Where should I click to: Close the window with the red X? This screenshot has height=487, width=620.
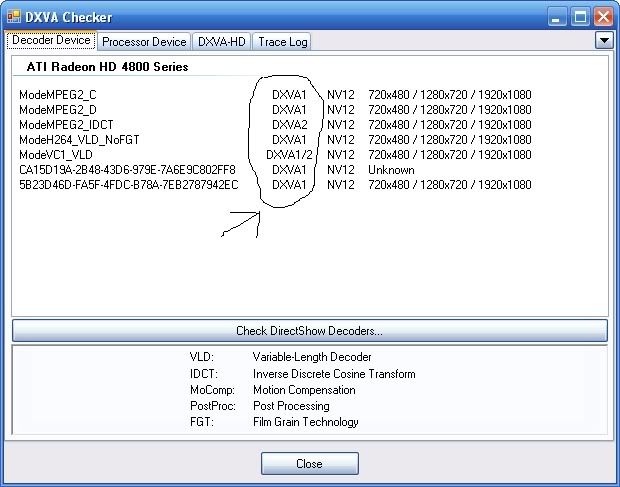[x=603, y=17]
